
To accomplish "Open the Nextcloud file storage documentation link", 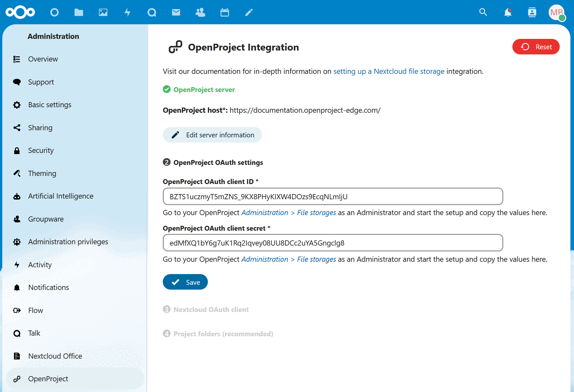I will 389,71.
